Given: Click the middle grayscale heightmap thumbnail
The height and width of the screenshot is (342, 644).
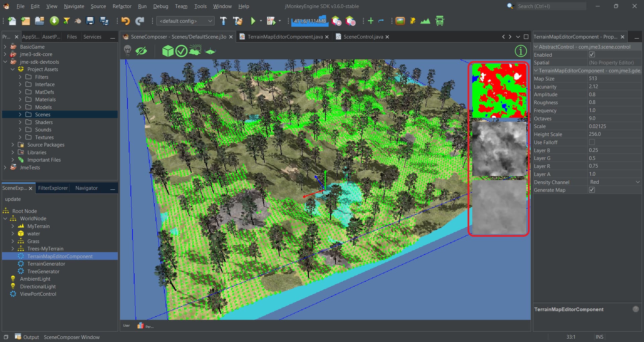Looking at the screenshot, I should 499,149.
